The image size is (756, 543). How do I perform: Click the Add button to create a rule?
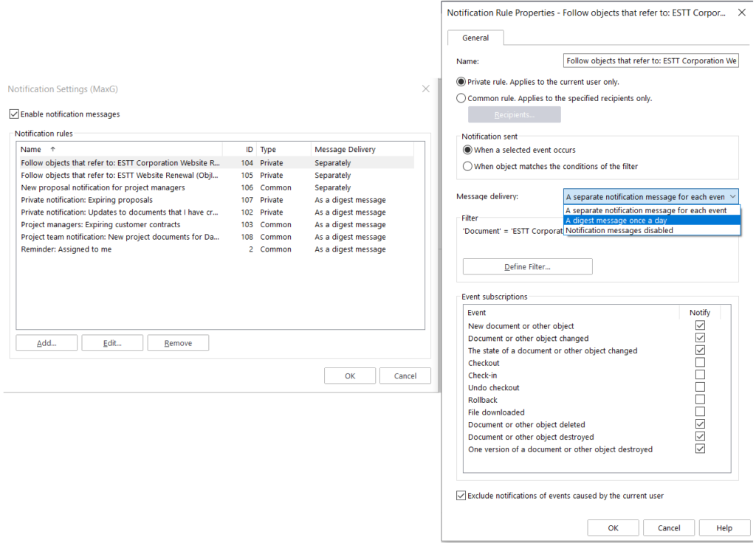(x=46, y=342)
